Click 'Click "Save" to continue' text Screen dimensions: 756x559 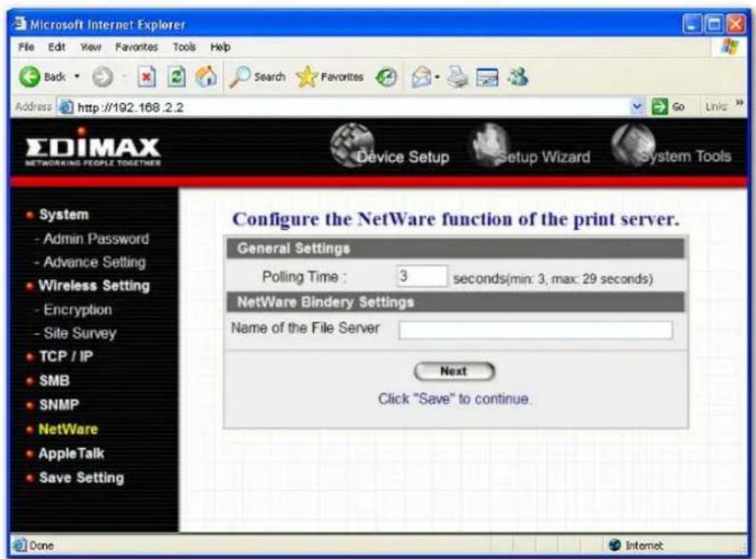[x=453, y=399]
